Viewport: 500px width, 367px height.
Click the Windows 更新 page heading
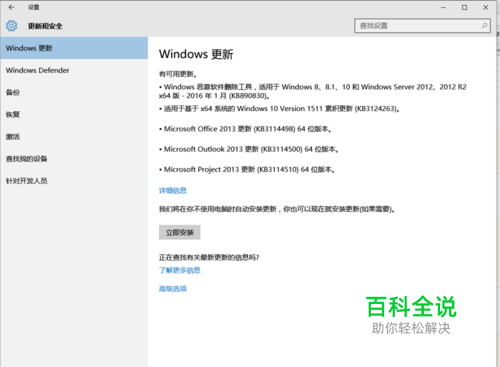(x=196, y=54)
